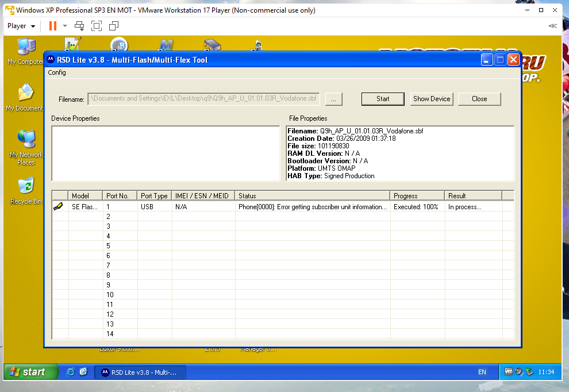Click the "HAB Type: Signed Production" line
Viewport: 569px width, 392px height.
tap(331, 176)
